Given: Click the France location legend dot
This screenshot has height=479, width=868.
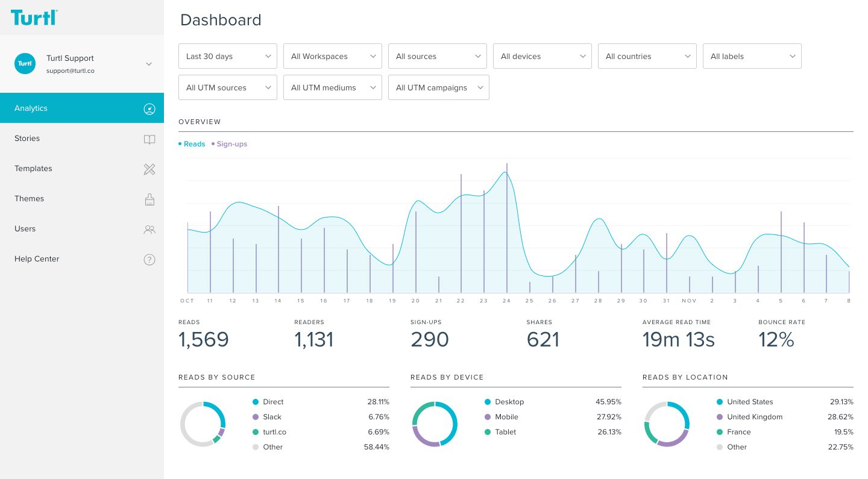Looking at the screenshot, I should coord(720,432).
